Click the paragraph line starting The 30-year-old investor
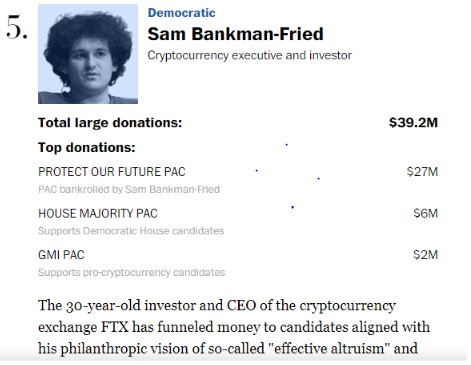 (x=217, y=306)
